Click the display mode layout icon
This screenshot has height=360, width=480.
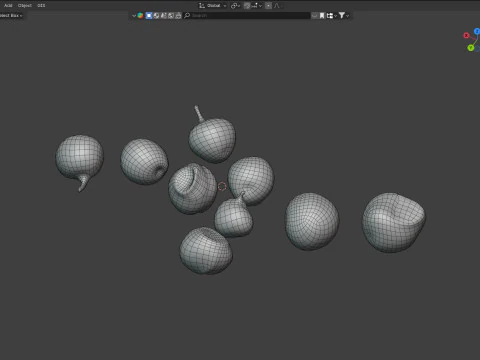[330, 16]
